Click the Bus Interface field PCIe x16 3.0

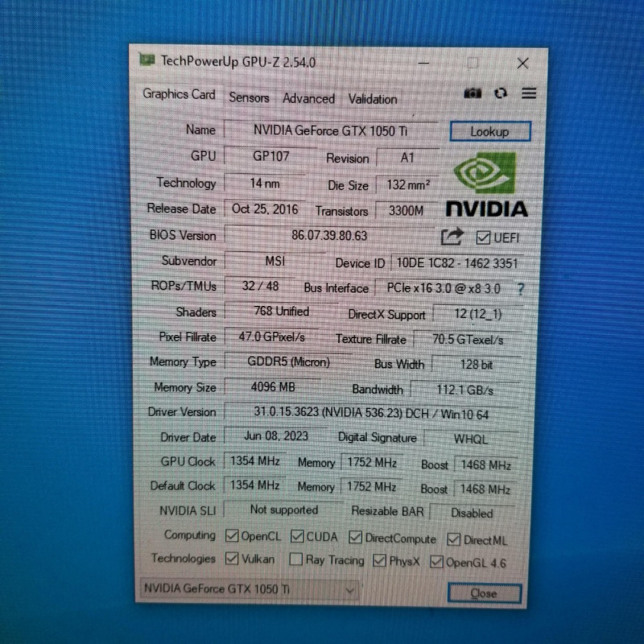443,289
